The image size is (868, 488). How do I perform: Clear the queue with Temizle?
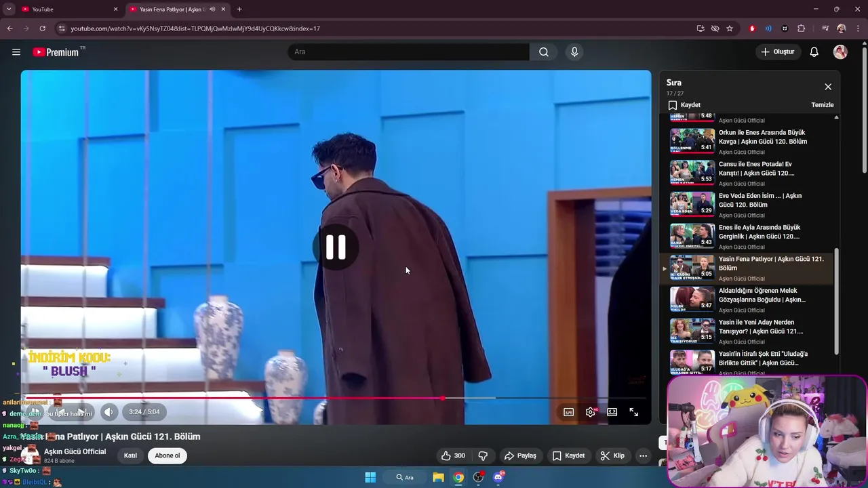(x=823, y=105)
